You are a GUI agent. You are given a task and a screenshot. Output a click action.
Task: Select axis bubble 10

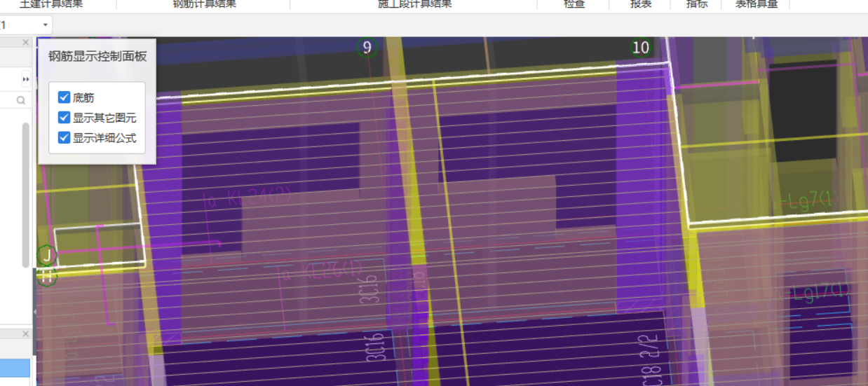click(x=641, y=47)
